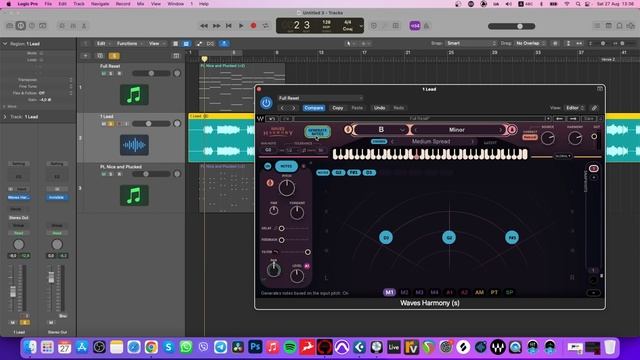Click the global Solo button in track header
Viewport: 640px width, 360px height.
114,56
